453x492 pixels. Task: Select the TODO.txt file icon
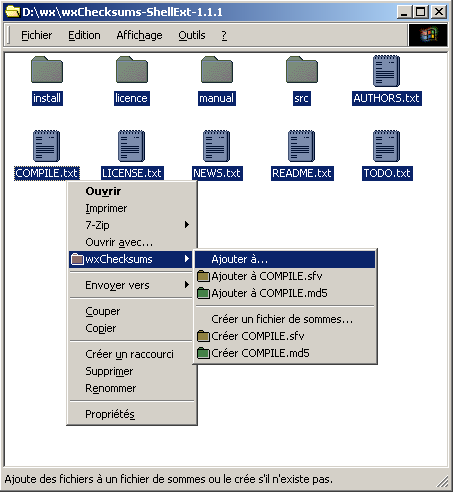click(386, 146)
